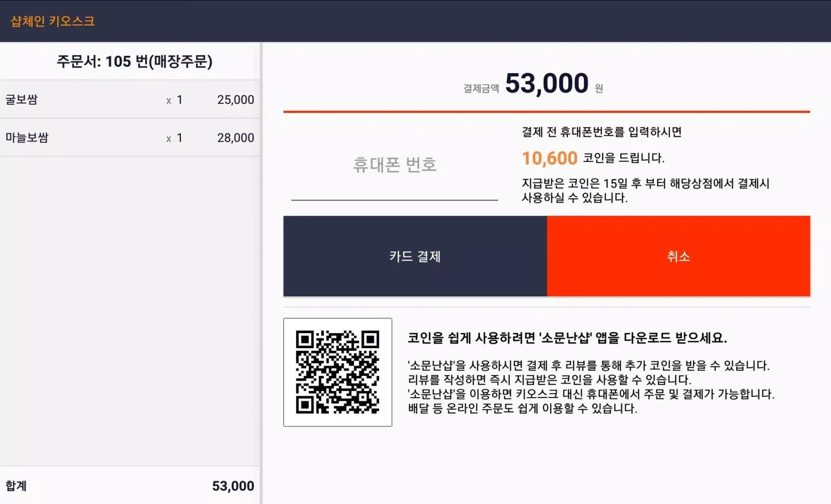This screenshot has width=831, height=504.
Task: Click the 소문난샵 app QR code
Action: coord(338,372)
